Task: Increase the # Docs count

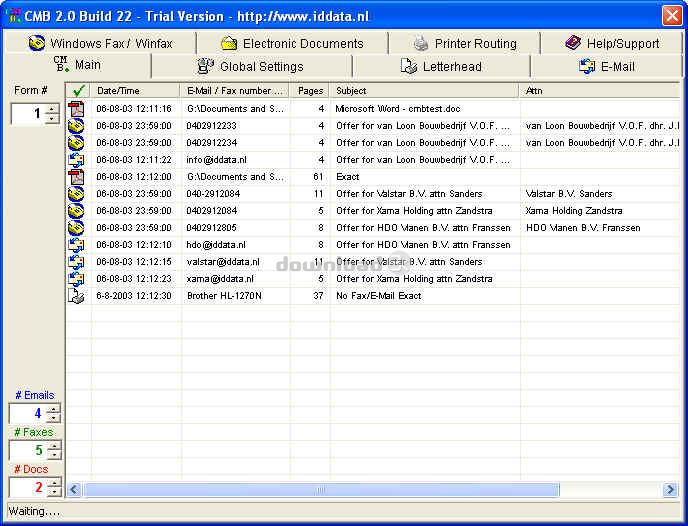Action: pyautogui.click(x=54, y=483)
